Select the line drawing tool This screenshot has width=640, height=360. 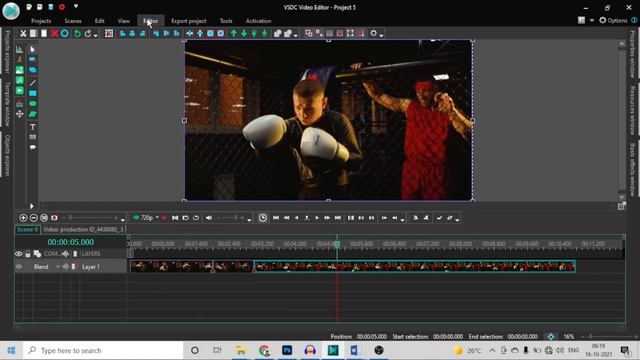(33, 83)
